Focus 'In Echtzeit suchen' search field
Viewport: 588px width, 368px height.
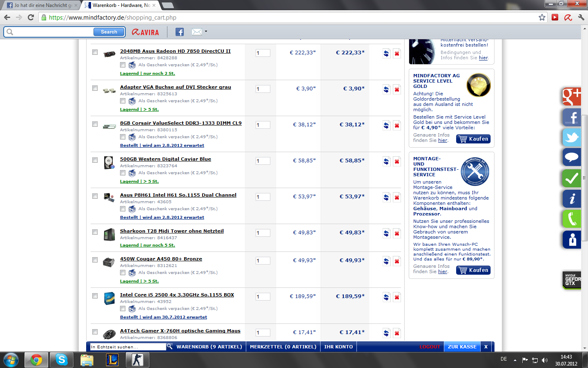(128, 347)
